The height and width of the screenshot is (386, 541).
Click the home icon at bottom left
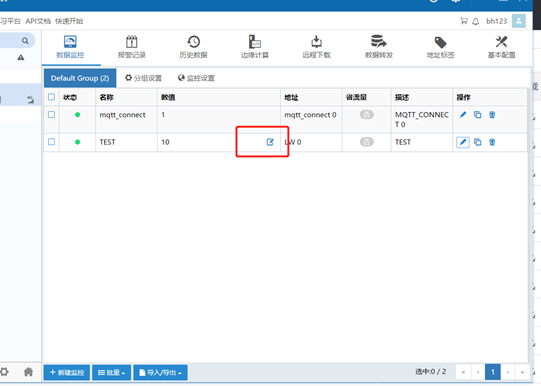[x=28, y=372]
